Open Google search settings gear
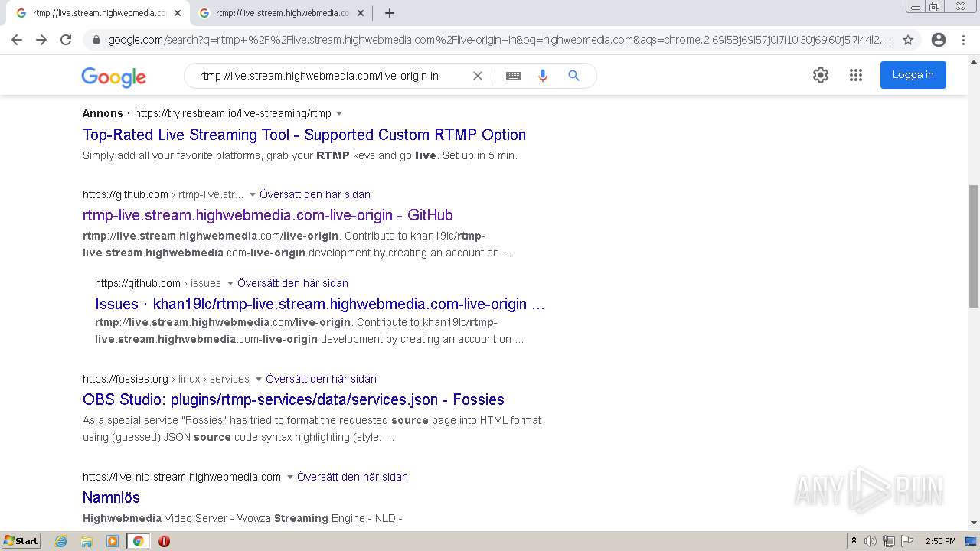 [x=821, y=75]
